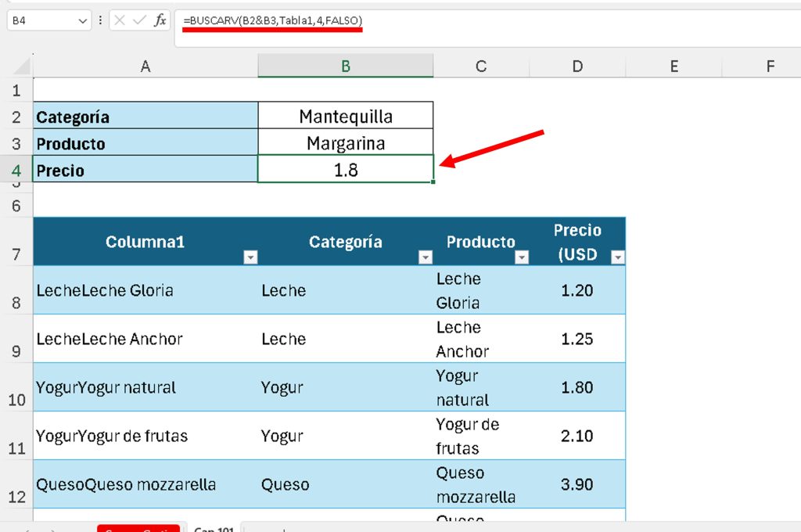Switch to the Cap 101 sheet tab
Image resolution: width=801 pixels, height=532 pixels.
coord(214,528)
